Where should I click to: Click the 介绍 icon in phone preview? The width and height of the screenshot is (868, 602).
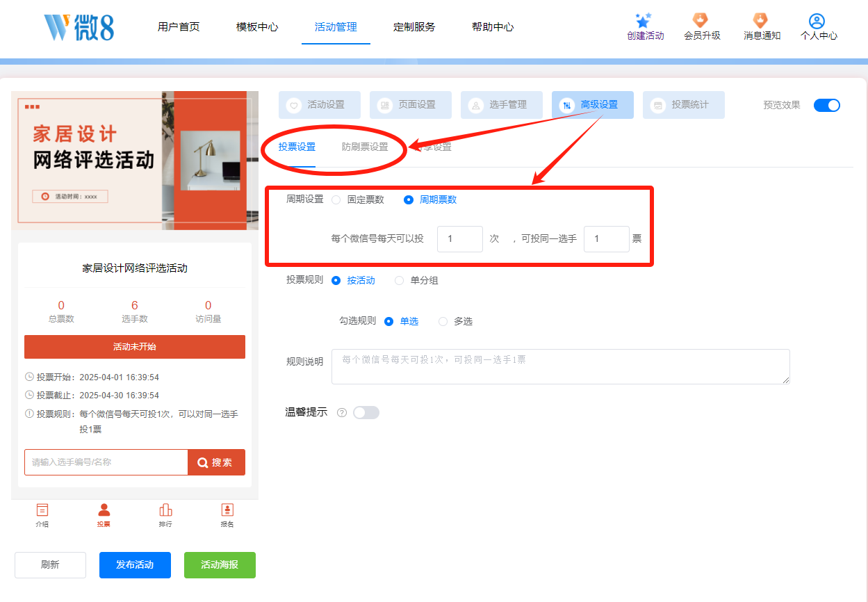(x=42, y=510)
